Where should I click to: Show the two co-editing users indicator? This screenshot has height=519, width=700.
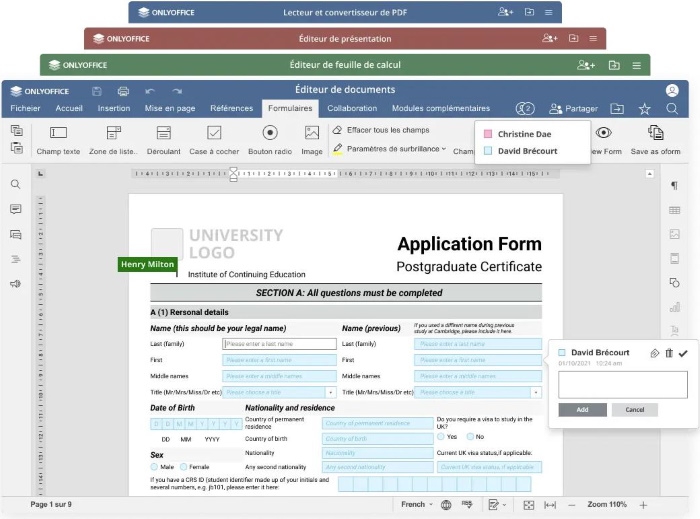525,108
